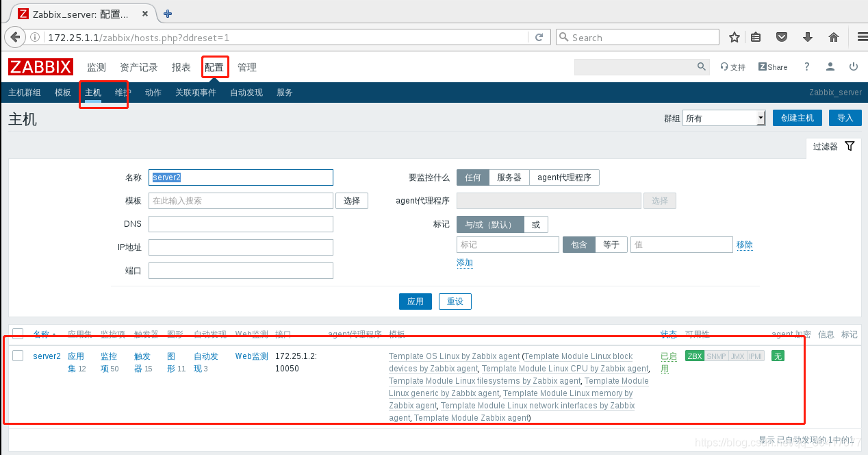Reload the page with refresh icon

point(539,37)
